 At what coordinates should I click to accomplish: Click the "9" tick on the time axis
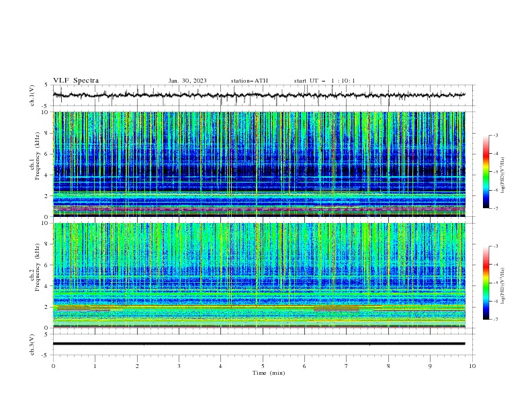pyautogui.click(x=430, y=366)
